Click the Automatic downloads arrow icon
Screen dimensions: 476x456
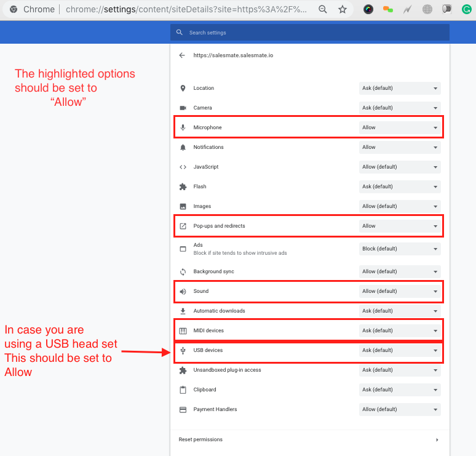183,311
